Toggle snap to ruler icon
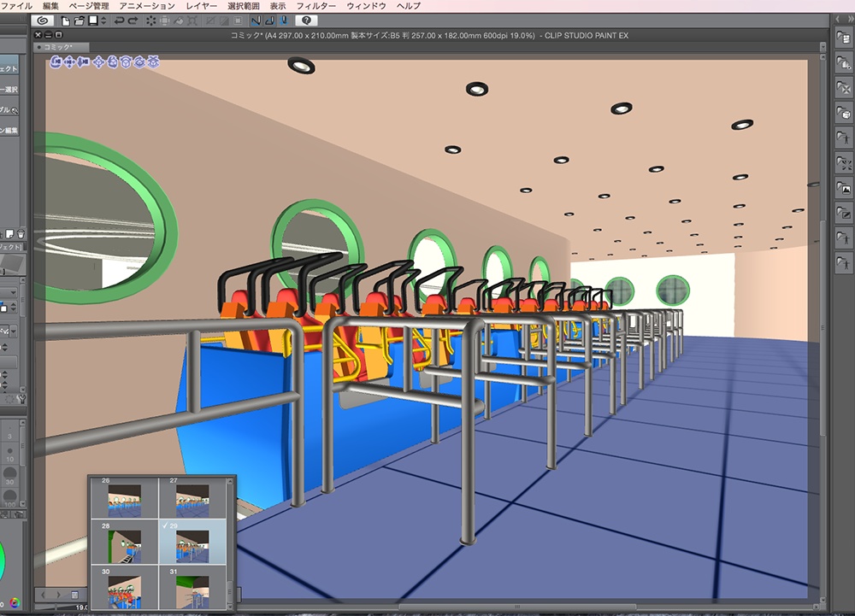 [x=255, y=21]
